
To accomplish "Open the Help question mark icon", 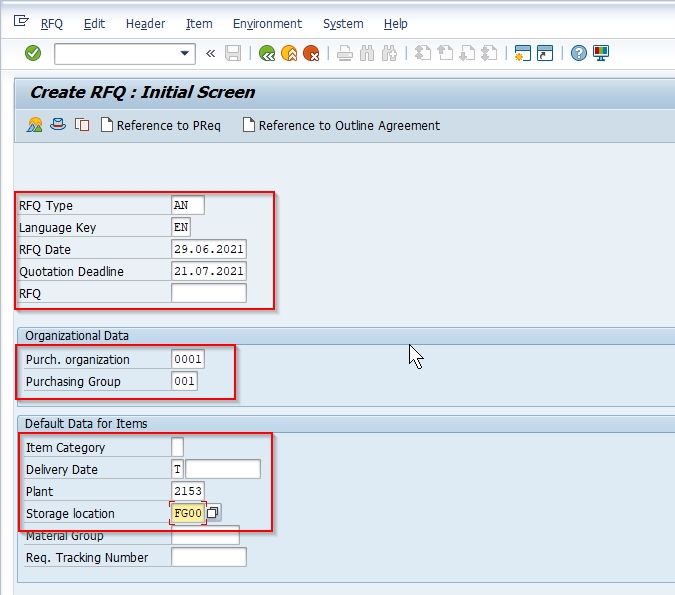I will [579, 53].
